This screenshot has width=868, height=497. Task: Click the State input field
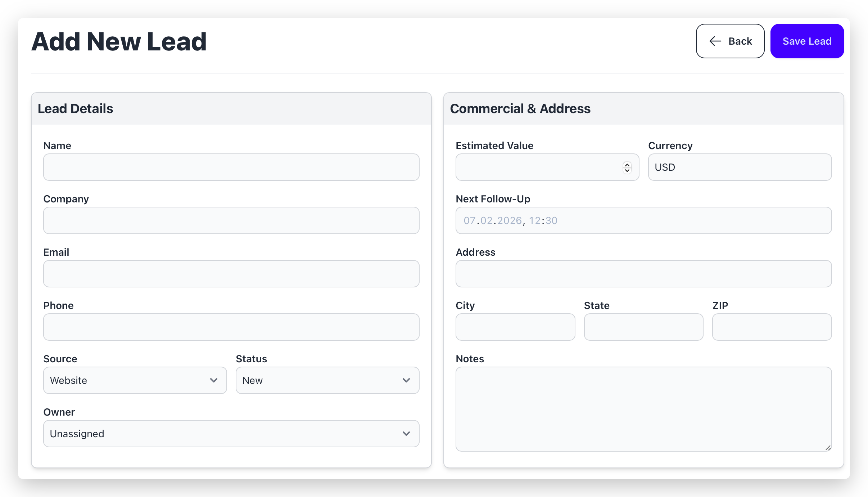point(643,327)
